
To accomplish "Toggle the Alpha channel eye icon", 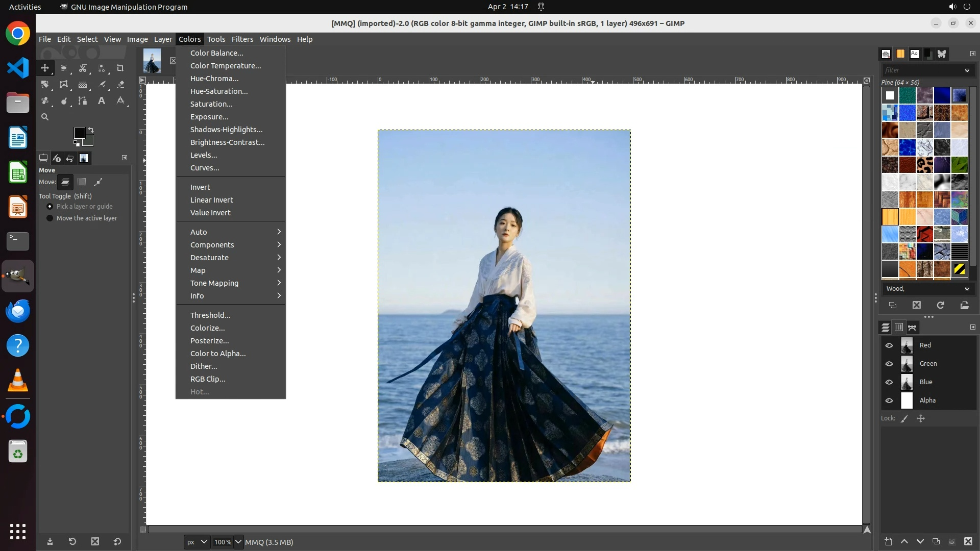I will [889, 400].
